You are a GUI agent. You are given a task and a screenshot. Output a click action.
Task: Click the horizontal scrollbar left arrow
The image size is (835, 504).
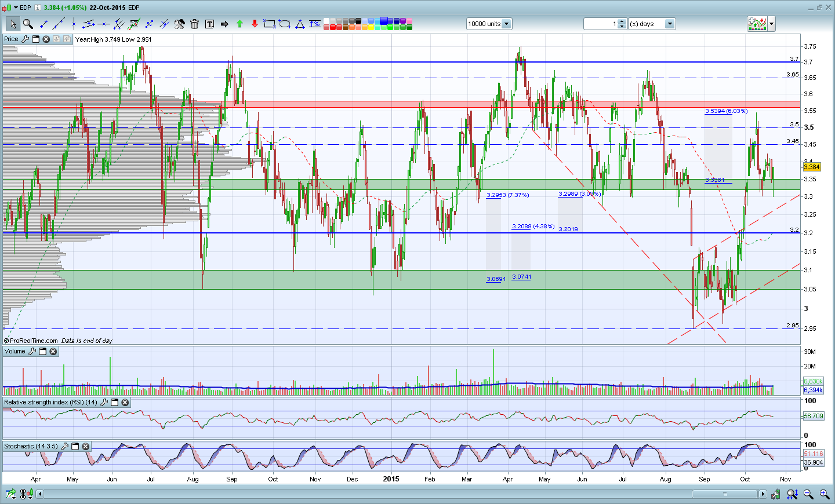coord(40,494)
